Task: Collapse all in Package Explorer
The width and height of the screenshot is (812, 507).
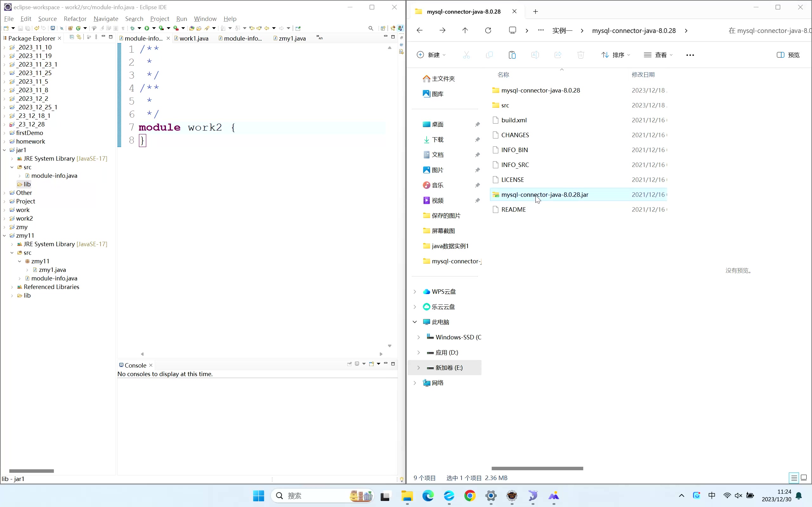Action: coord(71,37)
